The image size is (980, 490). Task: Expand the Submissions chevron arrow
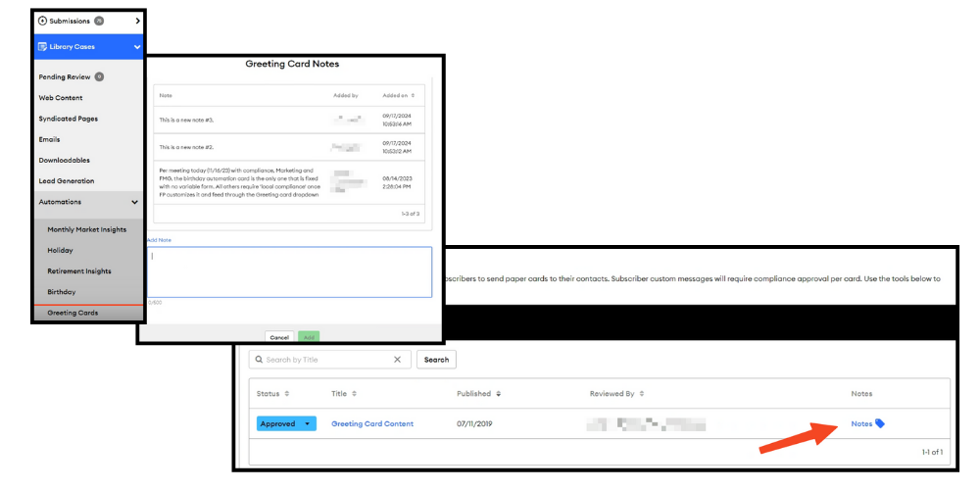136,21
